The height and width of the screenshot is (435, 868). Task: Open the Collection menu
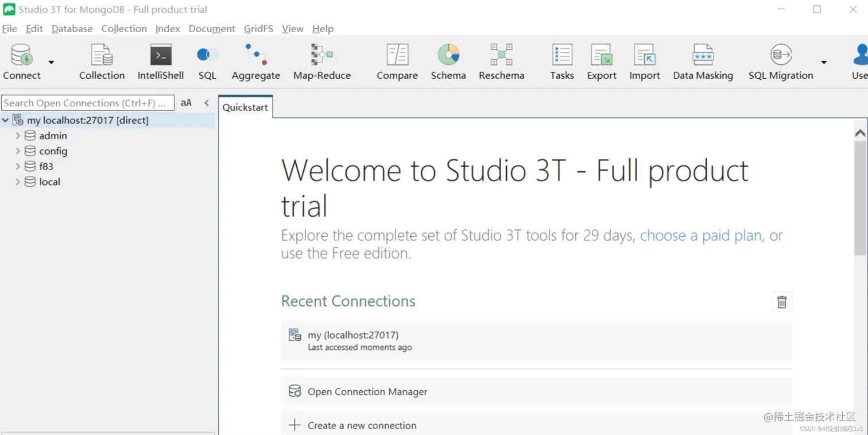[124, 28]
